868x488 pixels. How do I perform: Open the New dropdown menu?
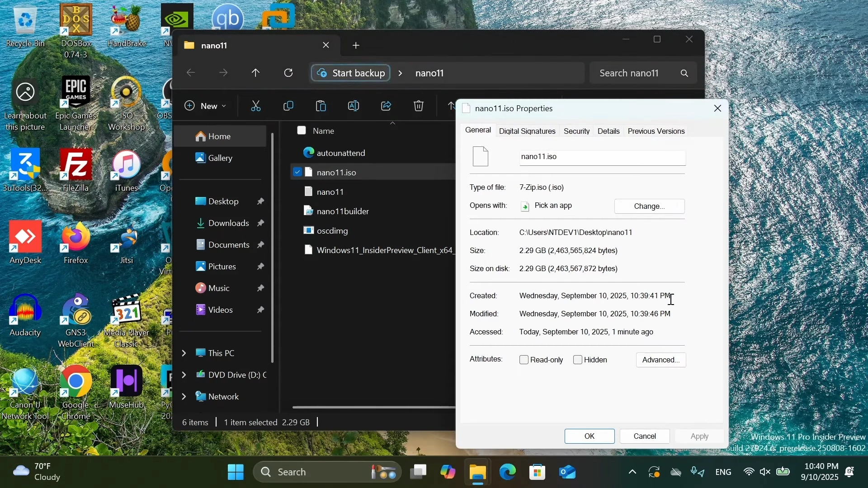coord(206,106)
